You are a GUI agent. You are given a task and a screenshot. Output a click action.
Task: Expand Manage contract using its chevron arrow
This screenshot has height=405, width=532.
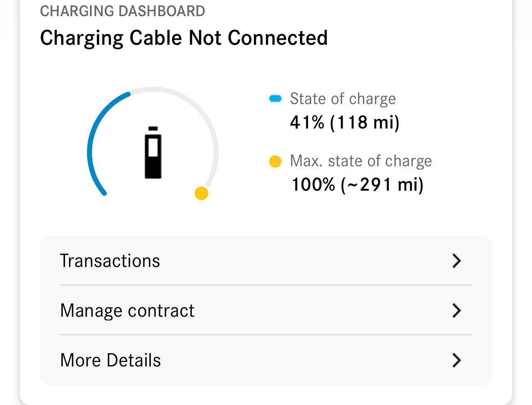pos(457,310)
